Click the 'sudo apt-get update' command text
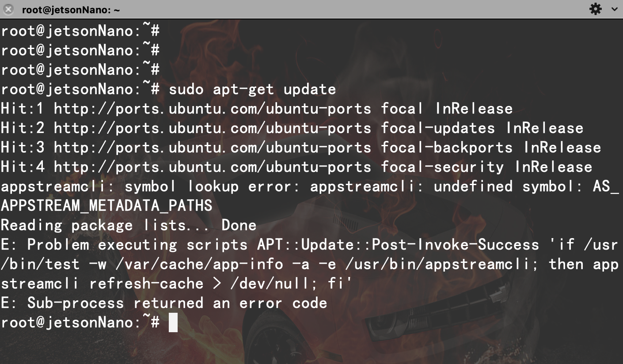This screenshot has height=364, width=623. [252, 89]
